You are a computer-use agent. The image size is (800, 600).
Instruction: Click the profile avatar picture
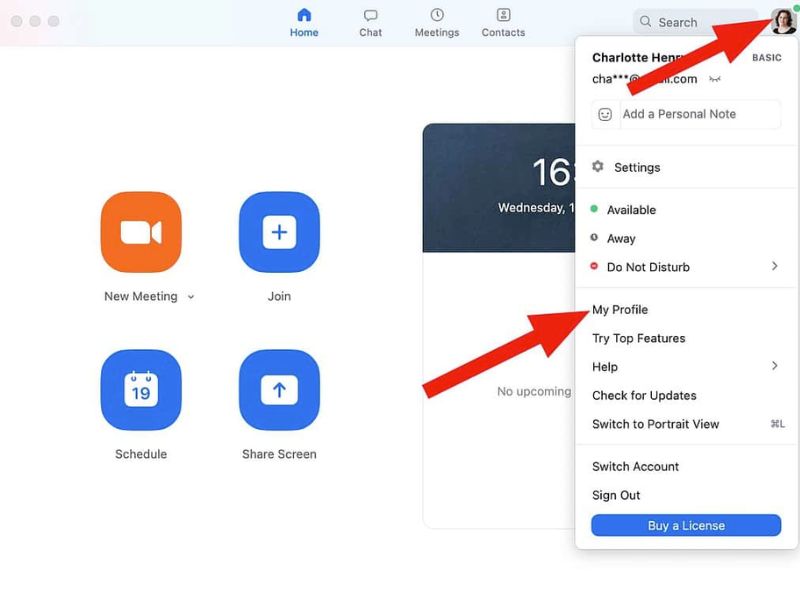[784, 21]
